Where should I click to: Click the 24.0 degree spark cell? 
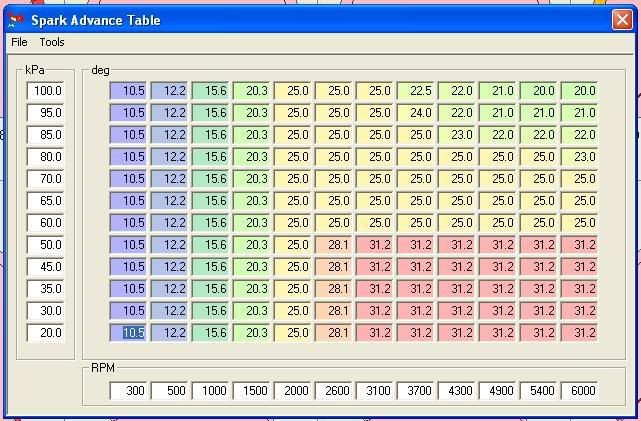click(x=416, y=113)
